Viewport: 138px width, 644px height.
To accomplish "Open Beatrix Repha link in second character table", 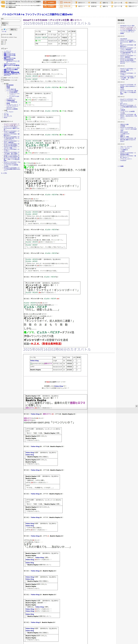I will (36, 370).
